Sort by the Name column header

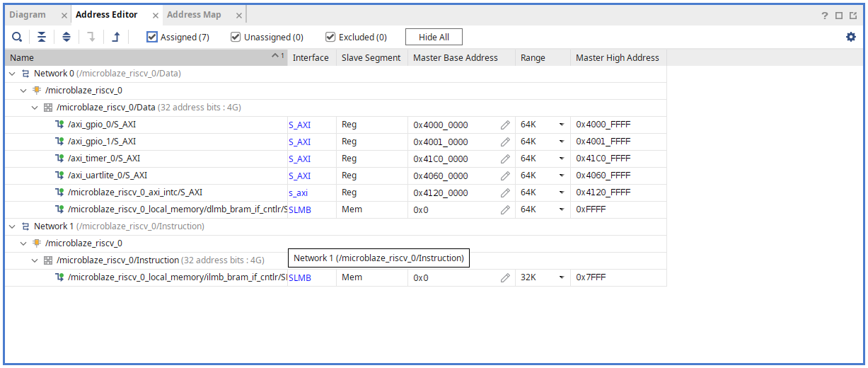pos(141,58)
